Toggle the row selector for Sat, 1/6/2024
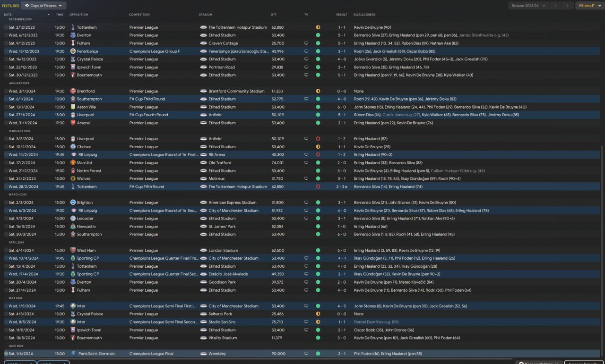Screen dimensions: 605x364 [6, 354]
